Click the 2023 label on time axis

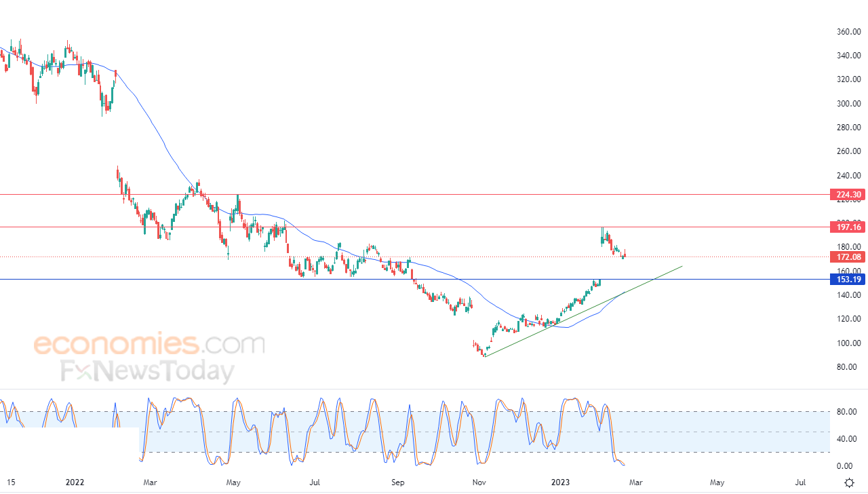(560, 483)
